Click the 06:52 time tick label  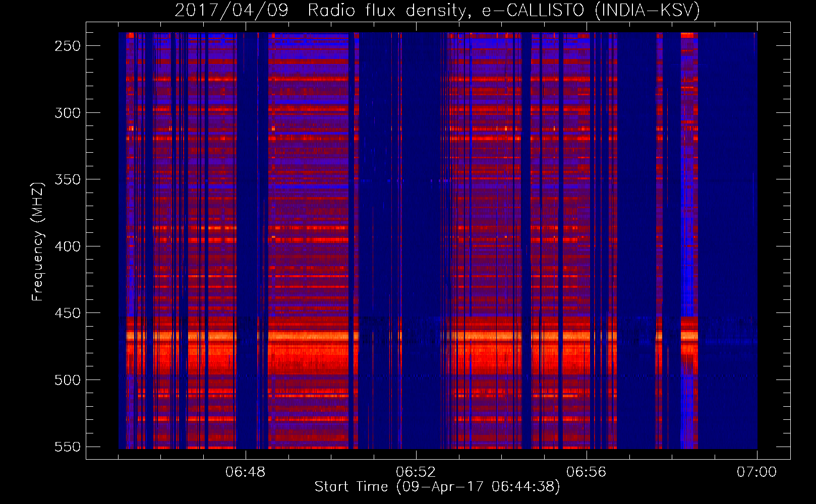416,472
